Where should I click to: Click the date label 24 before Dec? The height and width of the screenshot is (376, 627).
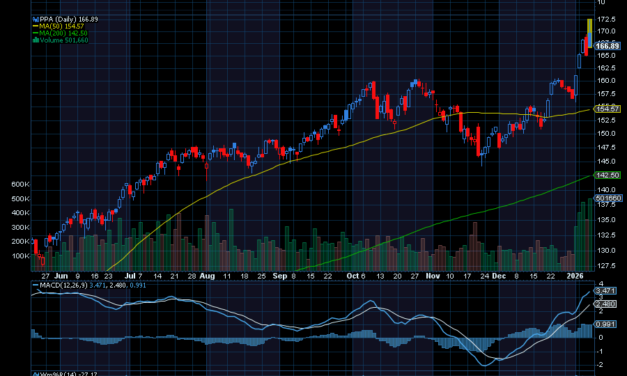pyautogui.click(x=485, y=276)
